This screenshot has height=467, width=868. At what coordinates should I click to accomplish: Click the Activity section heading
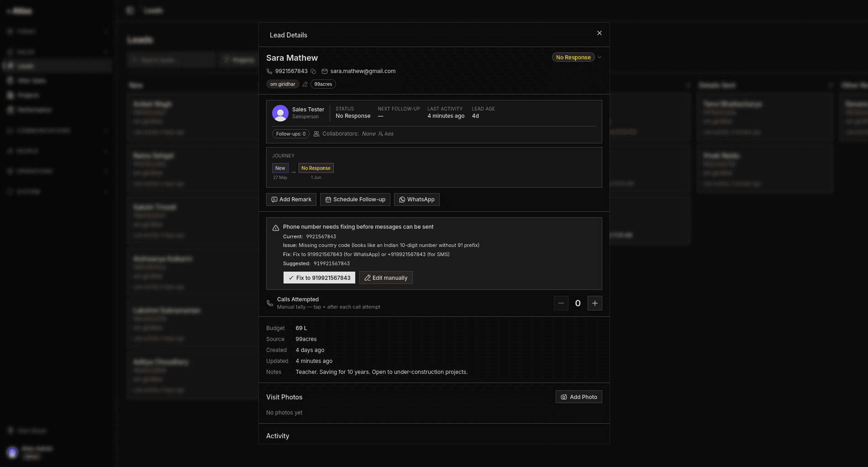click(x=278, y=436)
